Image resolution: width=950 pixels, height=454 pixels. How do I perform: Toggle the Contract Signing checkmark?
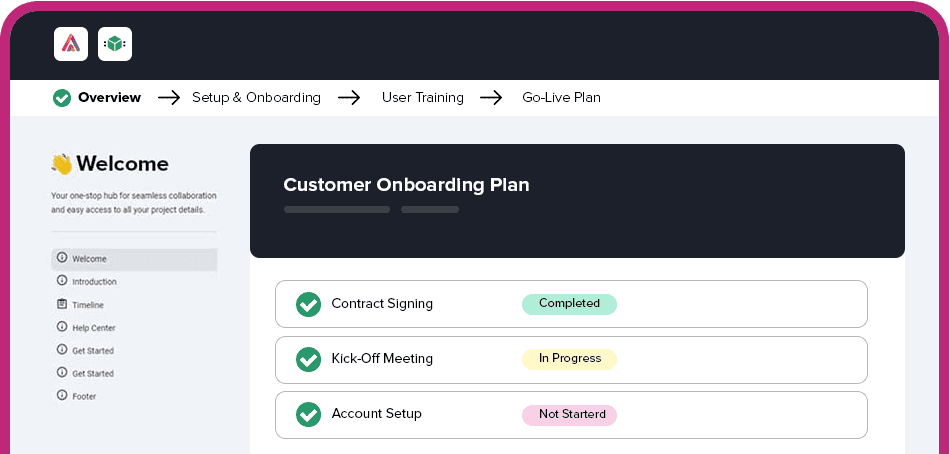(x=308, y=304)
